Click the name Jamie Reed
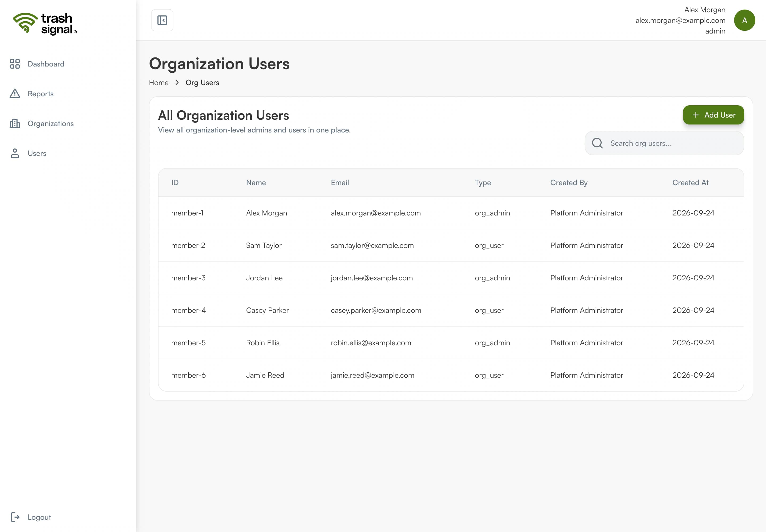This screenshot has height=532, width=766. pos(265,375)
